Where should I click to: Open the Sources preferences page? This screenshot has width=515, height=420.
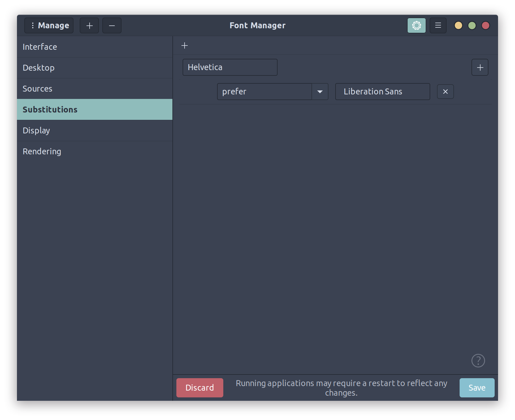click(95, 89)
